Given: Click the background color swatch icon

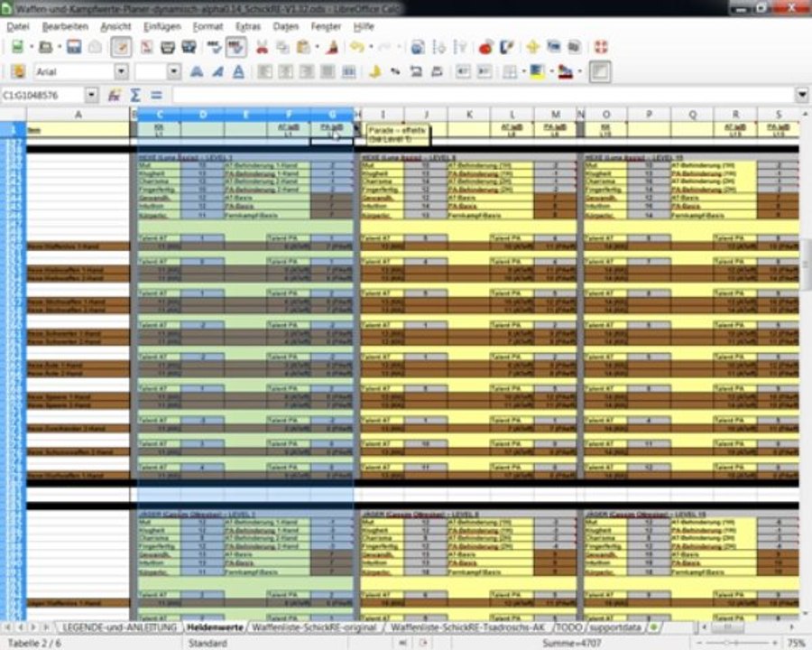Looking at the screenshot, I should (537, 71).
